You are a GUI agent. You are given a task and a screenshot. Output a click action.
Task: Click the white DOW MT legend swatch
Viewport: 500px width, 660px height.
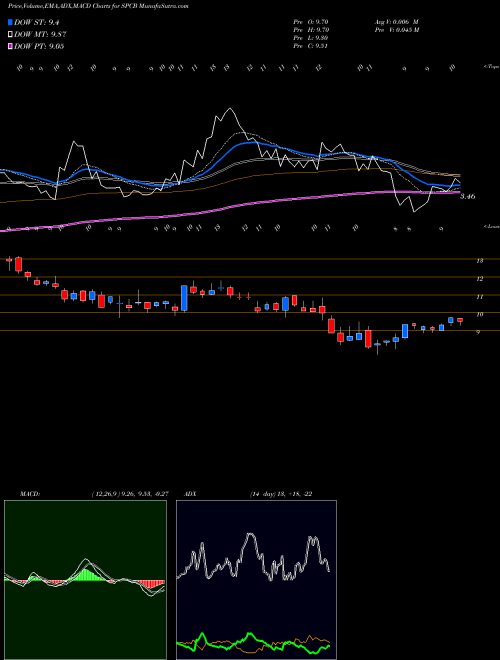click(x=10, y=35)
